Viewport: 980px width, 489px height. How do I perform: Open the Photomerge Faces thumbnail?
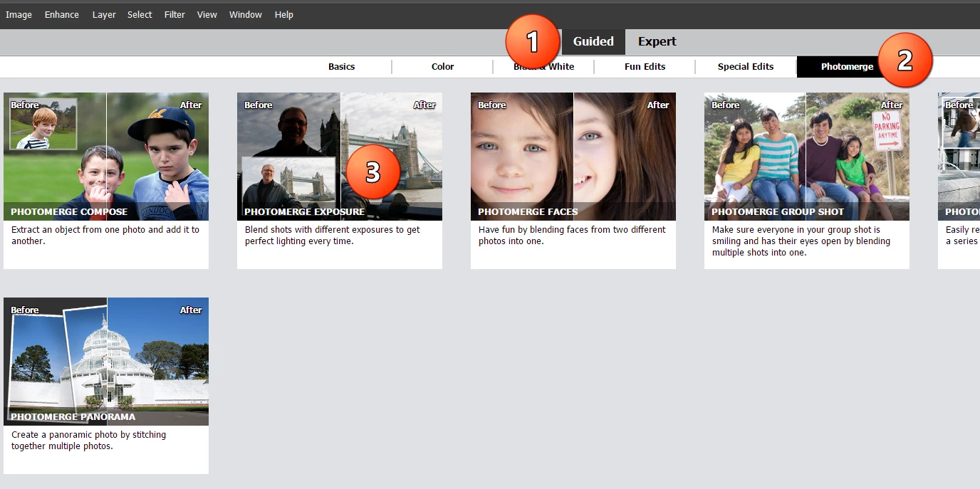pos(573,157)
